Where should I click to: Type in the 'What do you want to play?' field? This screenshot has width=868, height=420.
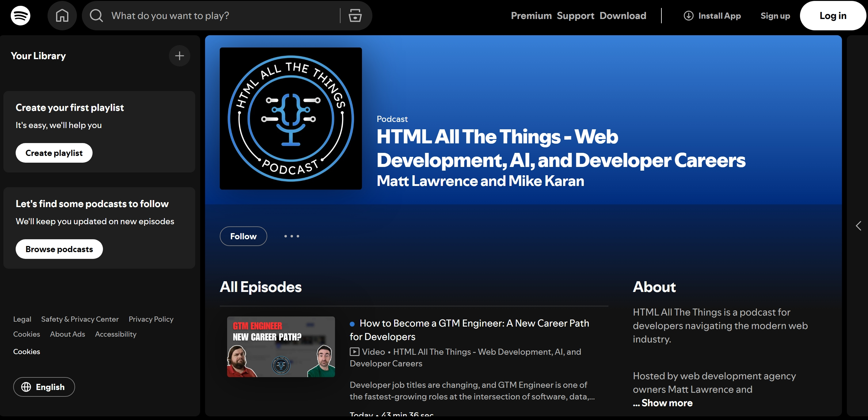point(223,16)
